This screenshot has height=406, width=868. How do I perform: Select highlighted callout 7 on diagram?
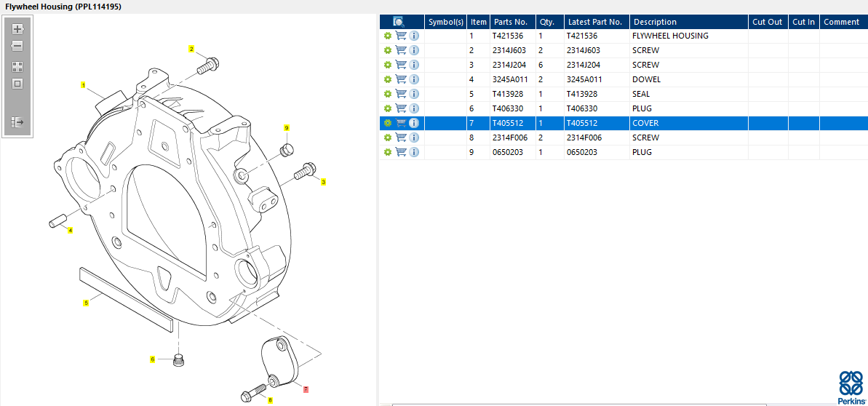pyautogui.click(x=306, y=389)
